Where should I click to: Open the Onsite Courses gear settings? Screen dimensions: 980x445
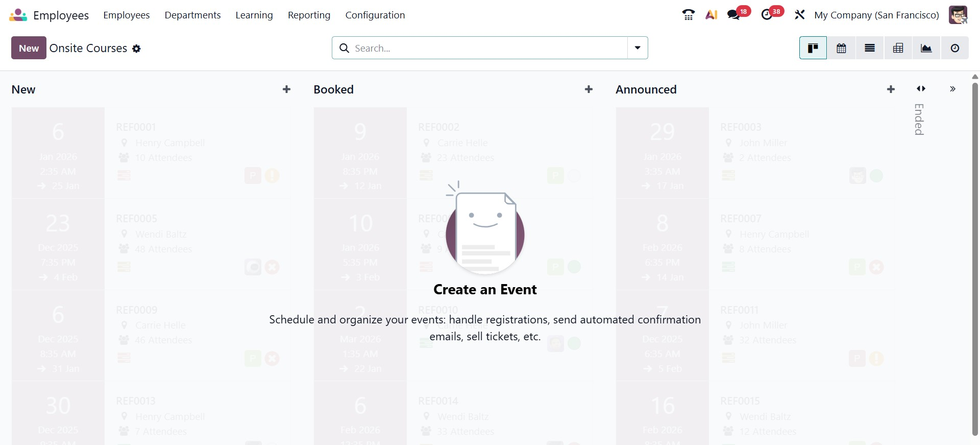(x=136, y=49)
